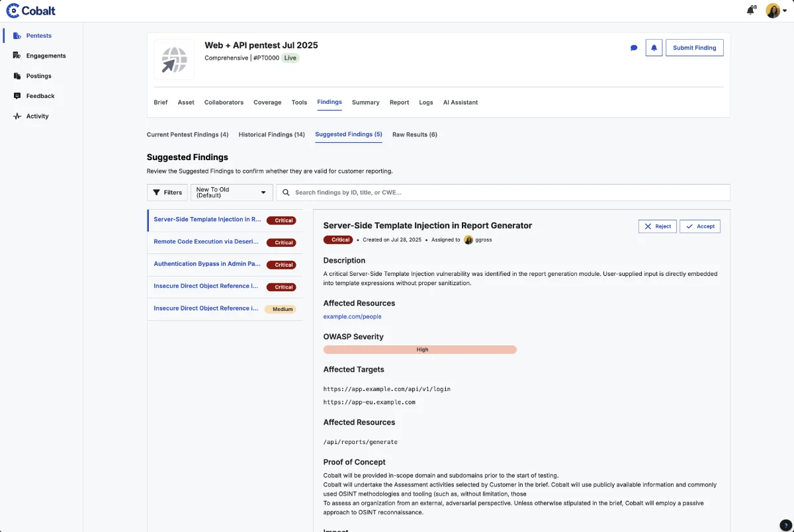Select Remote Code Execution finding
This screenshot has height=532, width=794.
(x=225, y=242)
